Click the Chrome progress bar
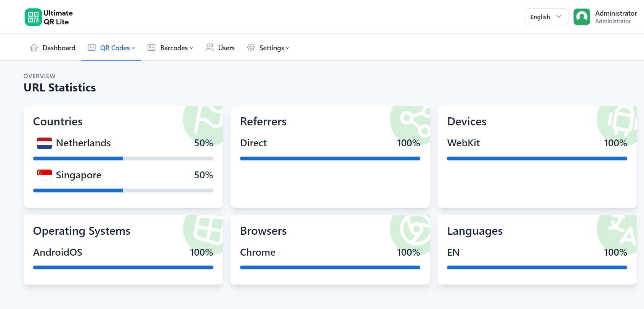 click(330, 267)
